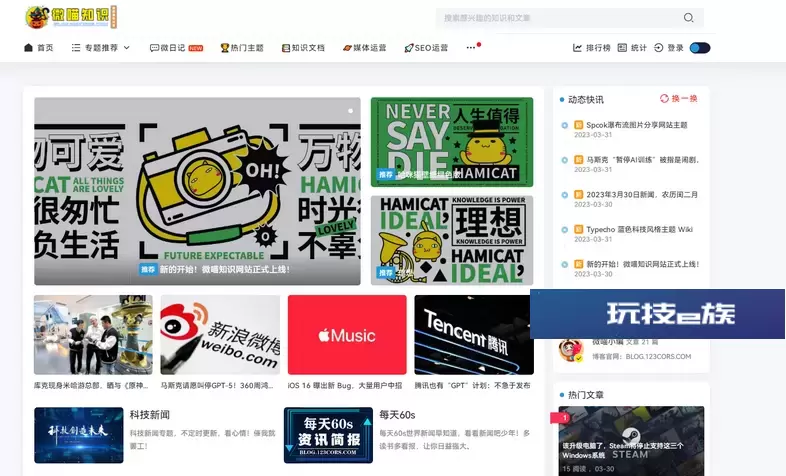
Task: Click the login arrow icon beside 登录
Action: 659,48
